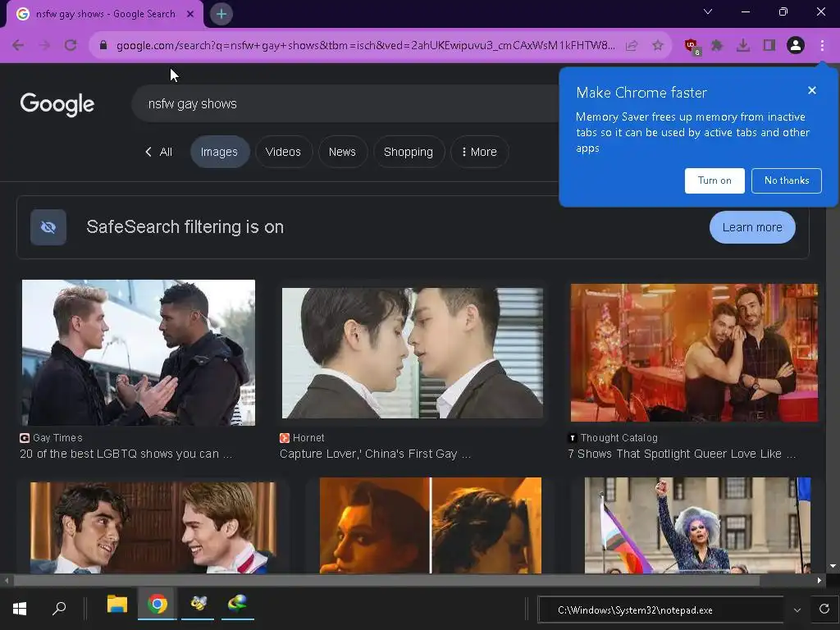Switch to the News tab
Viewport: 840px width, 630px height.
pos(342,152)
